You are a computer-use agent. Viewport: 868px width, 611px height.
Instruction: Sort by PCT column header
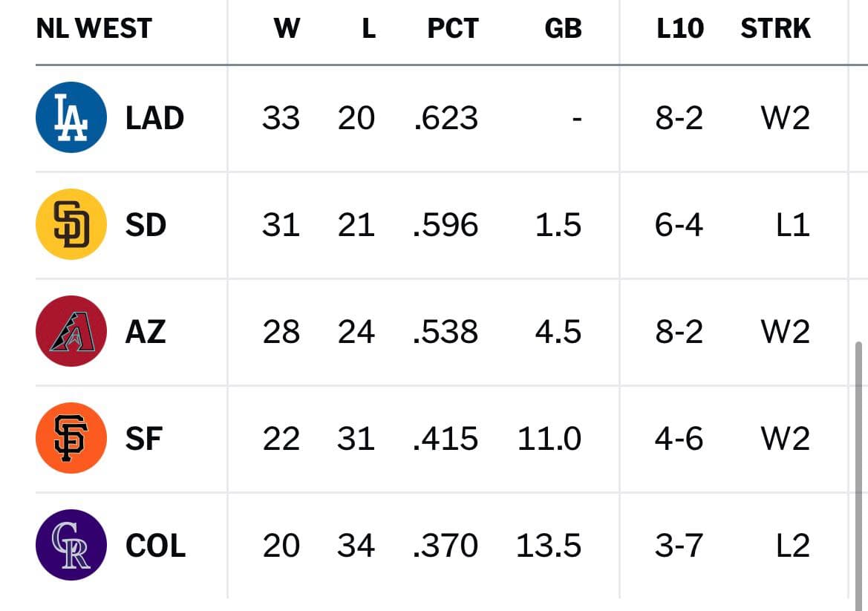453,28
